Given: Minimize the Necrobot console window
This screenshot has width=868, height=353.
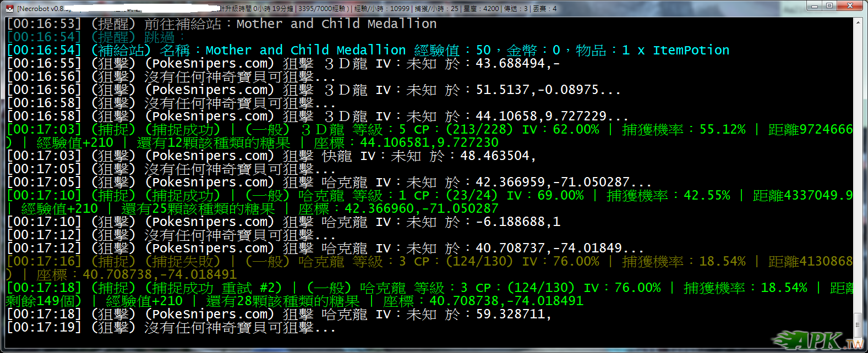Looking at the screenshot, I should 815,6.
